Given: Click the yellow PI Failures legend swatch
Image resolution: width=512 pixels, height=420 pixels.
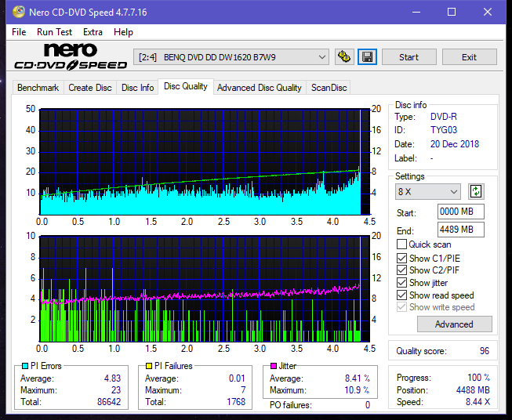Looking at the screenshot, I should (148, 366).
